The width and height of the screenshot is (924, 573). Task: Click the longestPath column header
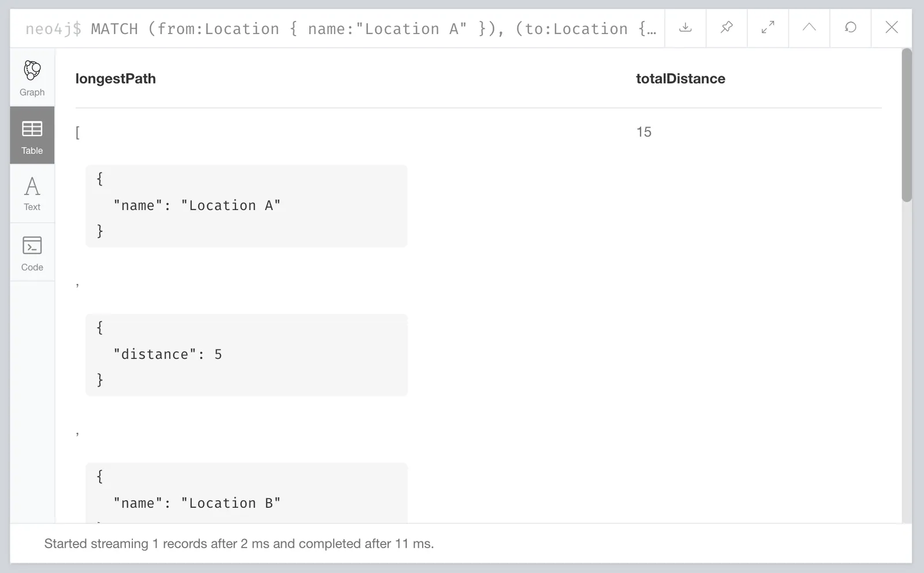(x=115, y=78)
